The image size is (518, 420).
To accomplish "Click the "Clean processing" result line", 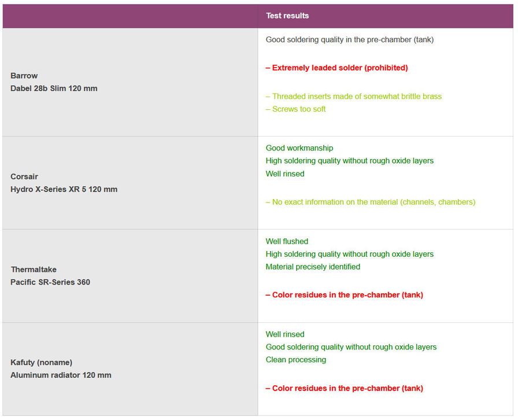I will pyautogui.click(x=296, y=360).
